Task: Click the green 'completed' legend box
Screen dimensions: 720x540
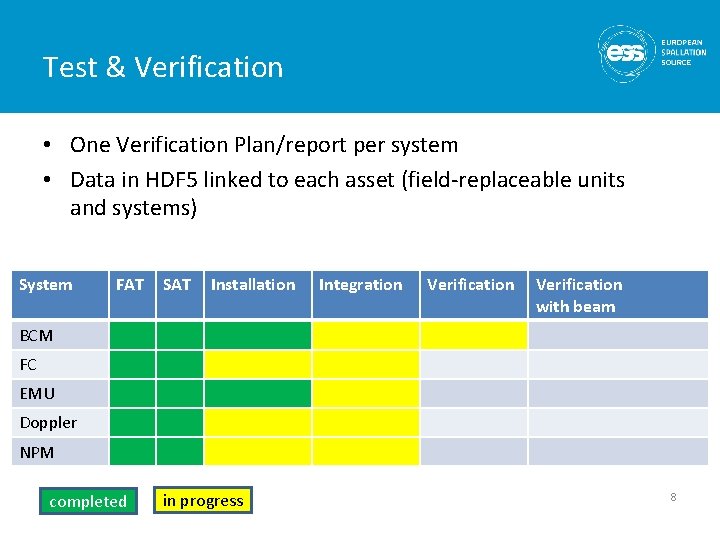Action: [x=88, y=501]
